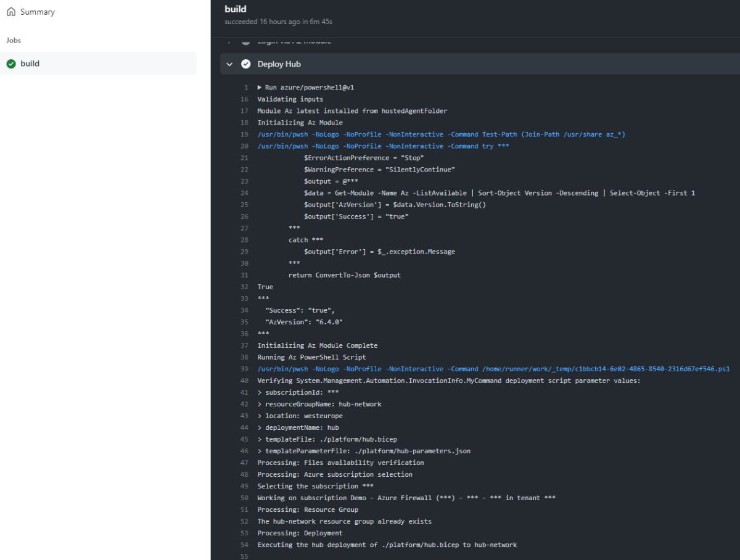Click the 'Processing: Deployment' line
The image size is (740, 560).
click(300, 533)
